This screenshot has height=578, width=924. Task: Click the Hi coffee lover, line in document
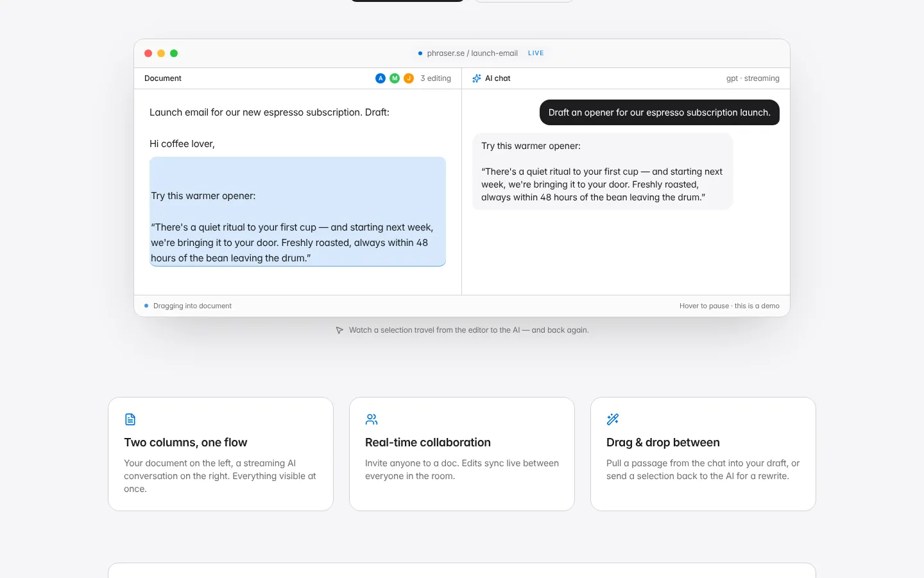tap(182, 144)
